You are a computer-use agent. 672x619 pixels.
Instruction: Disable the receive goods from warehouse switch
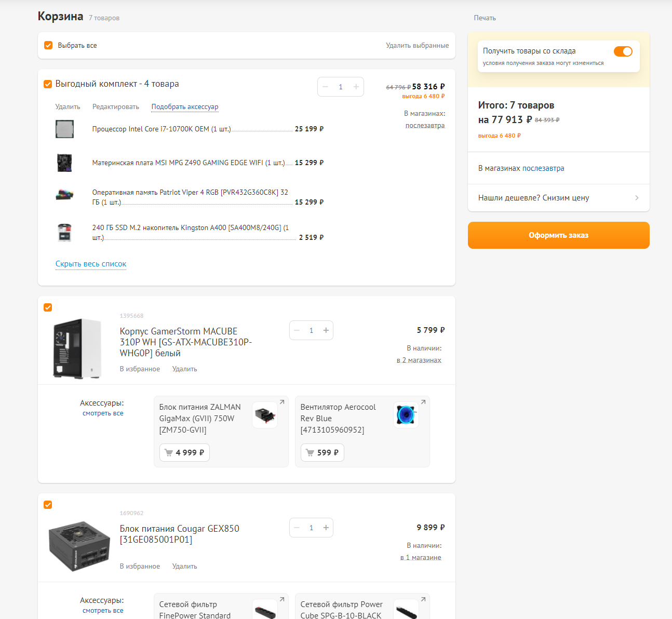pyautogui.click(x=623, y=51)
